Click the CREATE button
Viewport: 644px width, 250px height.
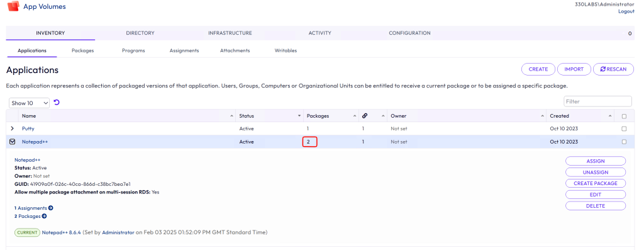pos(538,69)
